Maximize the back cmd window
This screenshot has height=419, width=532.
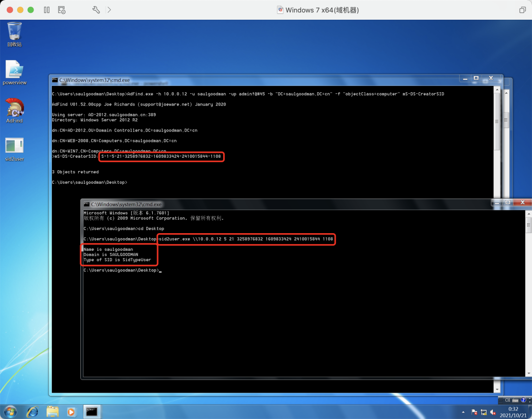(476, 78)
